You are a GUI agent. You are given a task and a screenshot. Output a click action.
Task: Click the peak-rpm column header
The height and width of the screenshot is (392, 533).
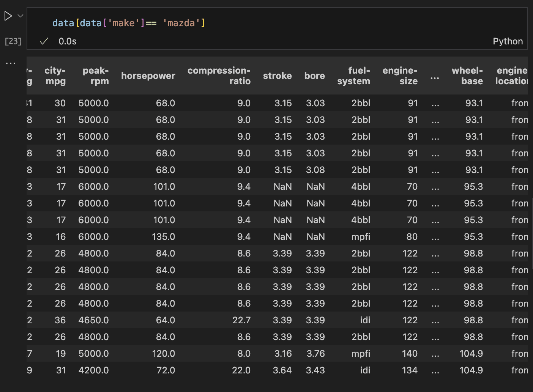tap(95, 76)
